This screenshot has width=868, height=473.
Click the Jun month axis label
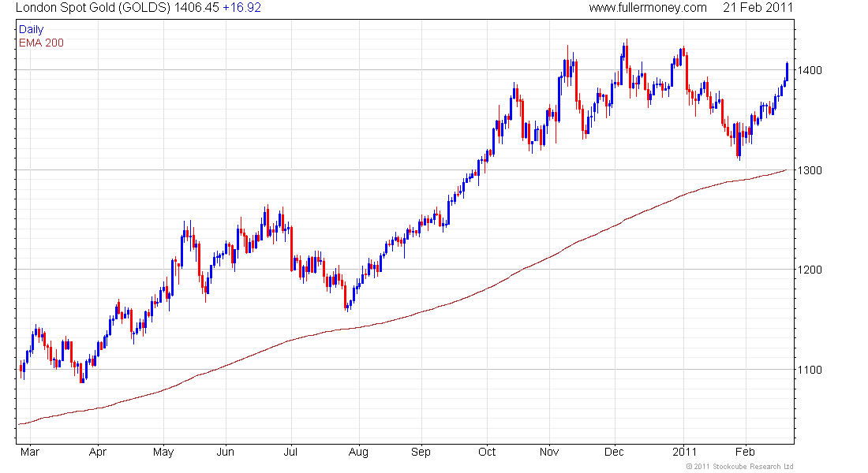pos(226,452)
